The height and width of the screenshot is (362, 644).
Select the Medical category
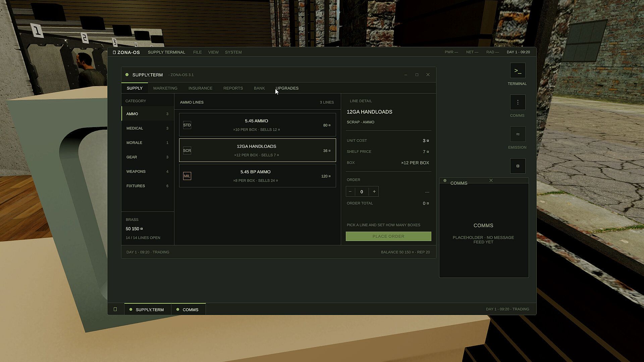point(148,128)
